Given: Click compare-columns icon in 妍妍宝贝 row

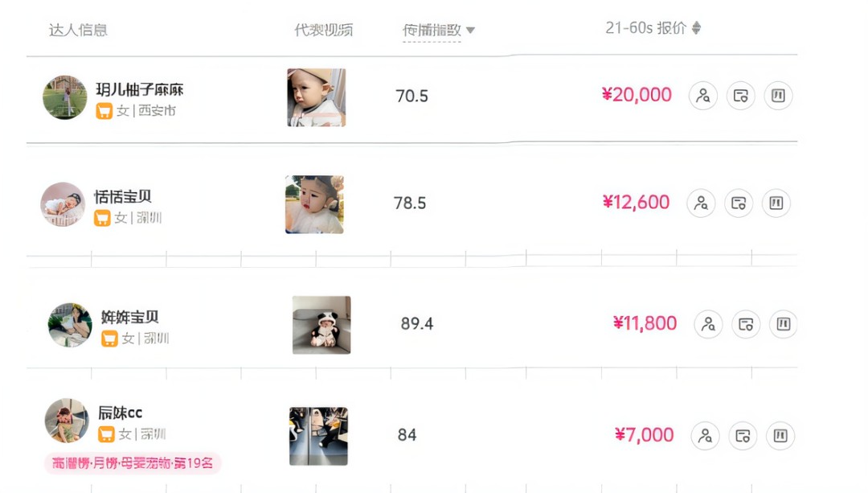Looking at the screenshot, I should pos(784,324).
